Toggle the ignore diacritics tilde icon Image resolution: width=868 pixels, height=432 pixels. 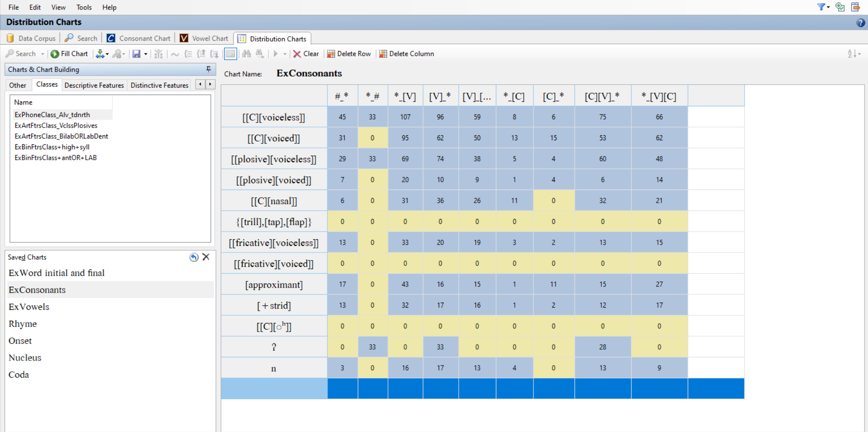[x=175, y=54]
